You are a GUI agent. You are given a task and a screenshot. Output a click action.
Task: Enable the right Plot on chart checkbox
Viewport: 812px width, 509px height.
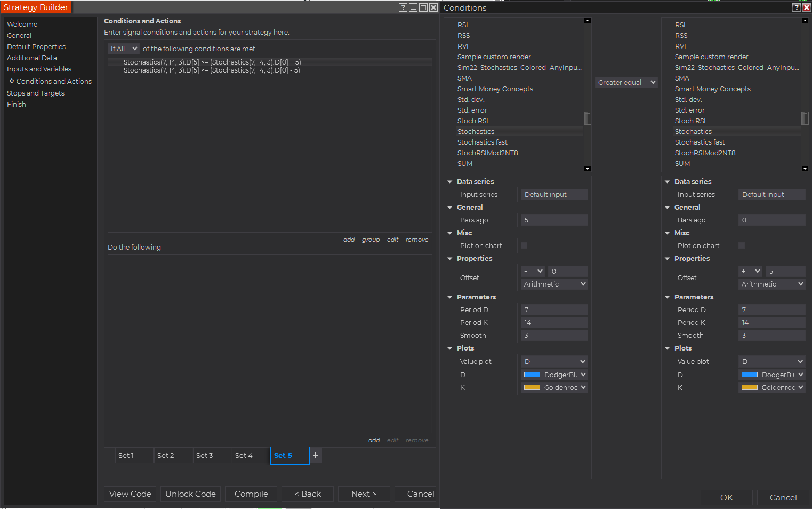[x=742, y=245]
